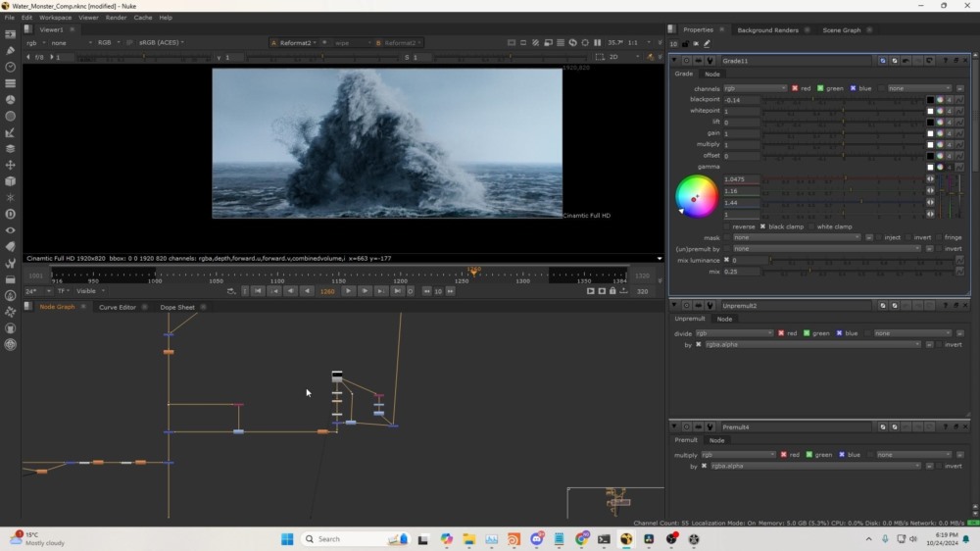Switch to the Dope Sheet tab
This screenshot has width=980, height=551.
point(177,307)
